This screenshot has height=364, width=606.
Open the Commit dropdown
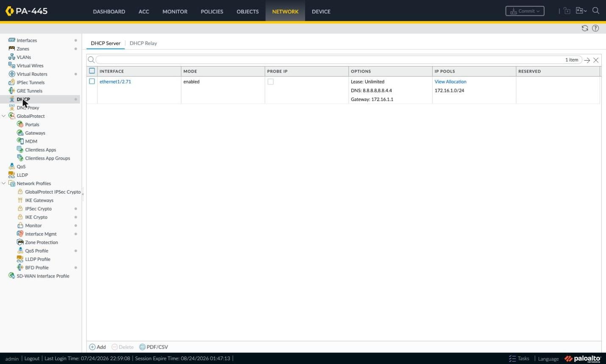pos(525,11)
